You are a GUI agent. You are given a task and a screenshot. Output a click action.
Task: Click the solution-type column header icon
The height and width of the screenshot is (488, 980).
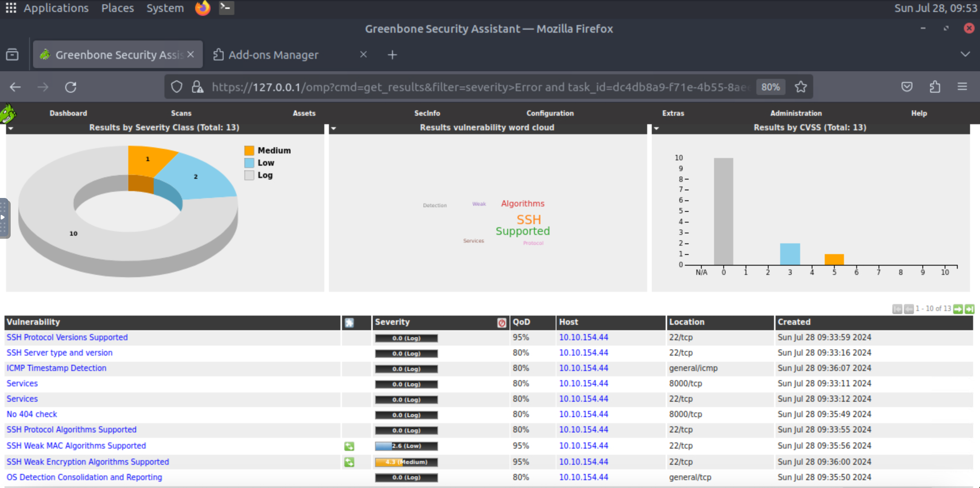[348, 323]
